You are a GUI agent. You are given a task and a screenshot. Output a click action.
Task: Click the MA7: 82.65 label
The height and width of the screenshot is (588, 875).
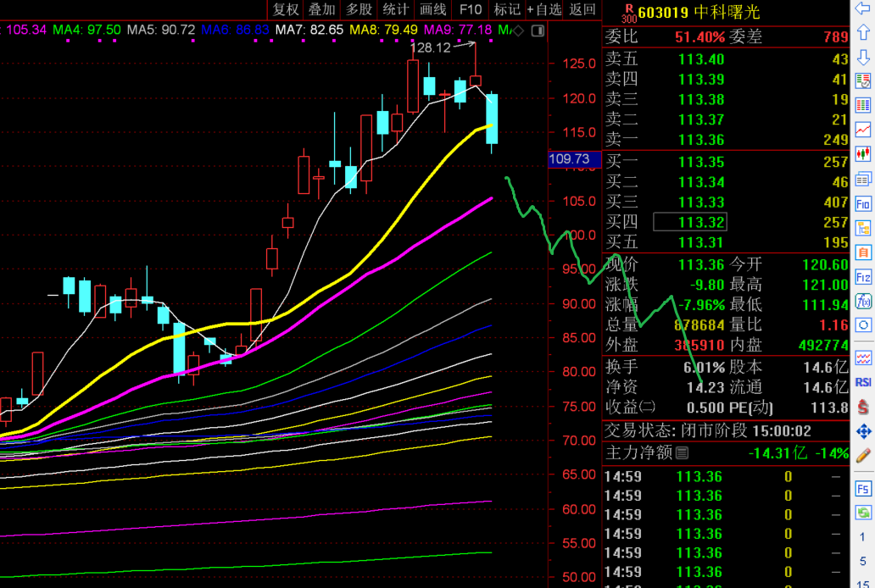point(309,31)
